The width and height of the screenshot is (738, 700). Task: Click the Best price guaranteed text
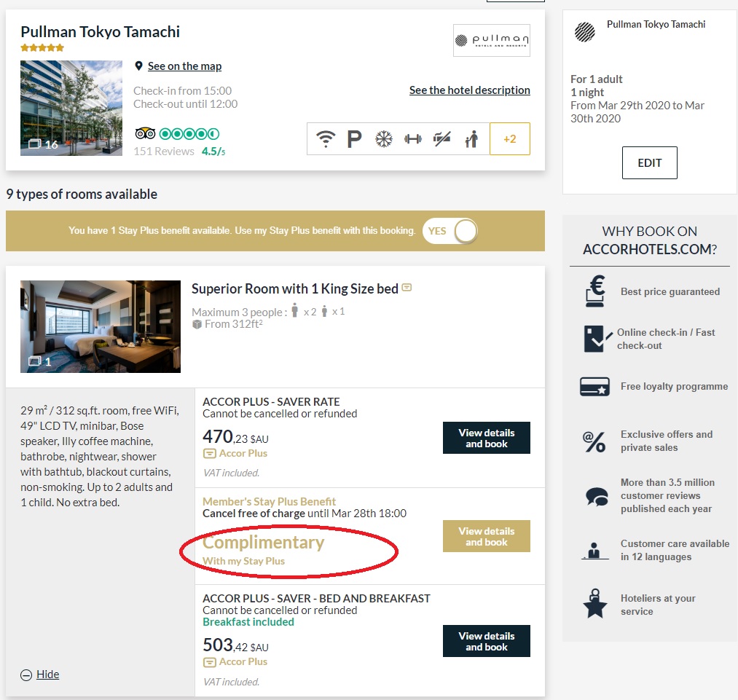[670, 291]
